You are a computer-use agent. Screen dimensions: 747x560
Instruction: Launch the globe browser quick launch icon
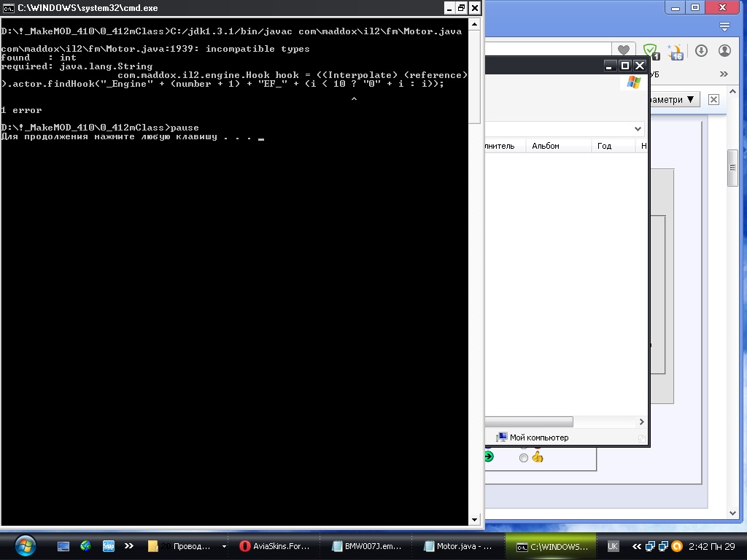coord(86,545)
